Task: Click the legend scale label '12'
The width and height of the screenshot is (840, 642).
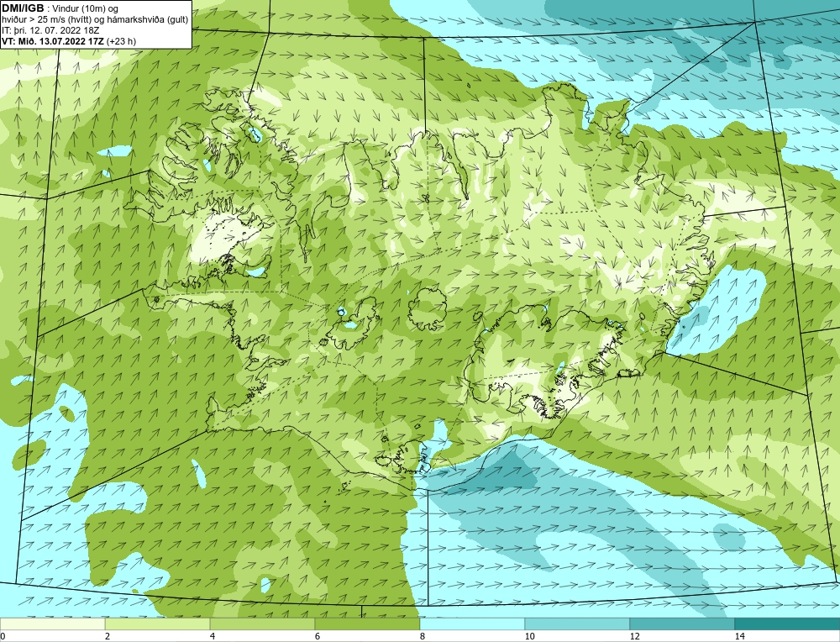Action: 635,636
